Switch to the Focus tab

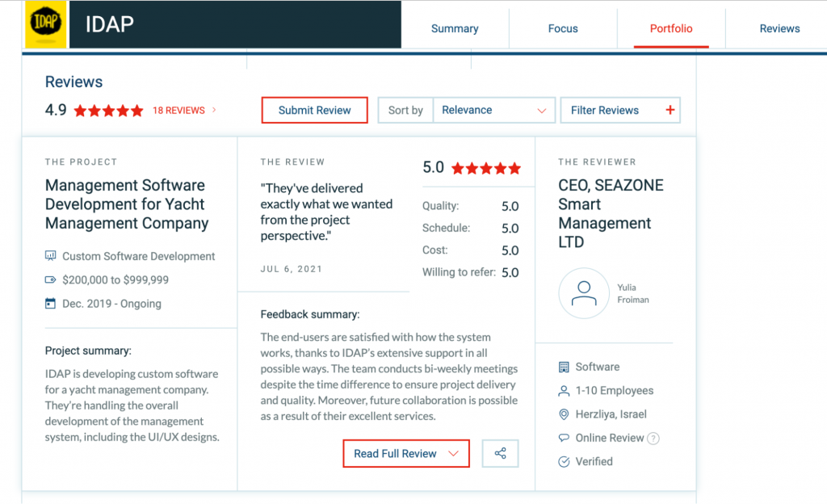click(x=563, y=28)
